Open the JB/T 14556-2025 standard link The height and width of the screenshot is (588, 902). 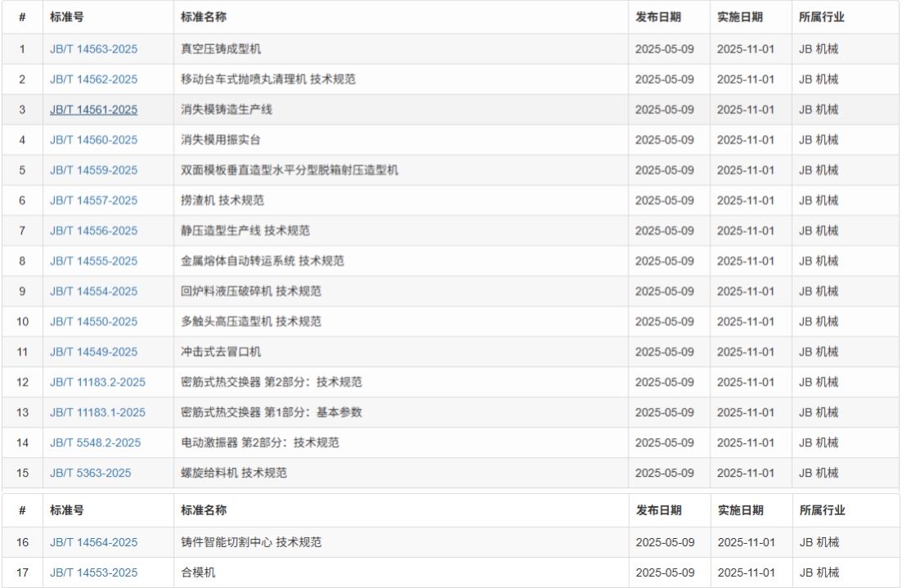[x=92, y=230]
